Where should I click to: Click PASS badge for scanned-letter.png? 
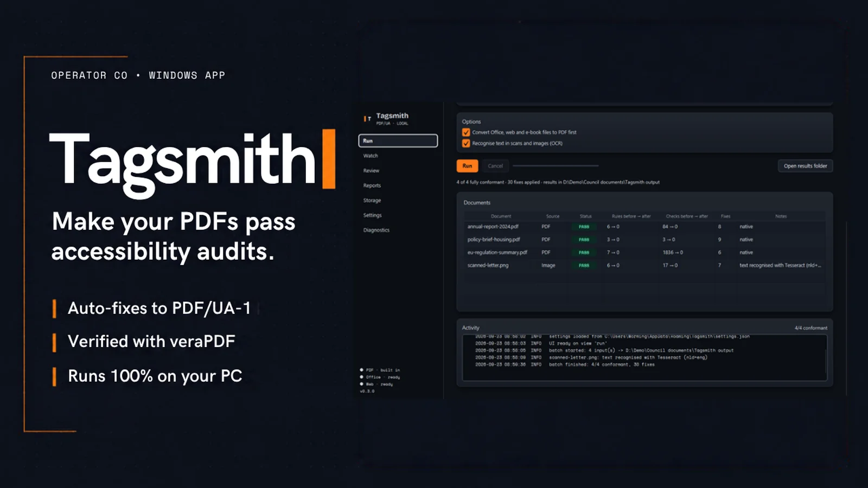[584, 266]
